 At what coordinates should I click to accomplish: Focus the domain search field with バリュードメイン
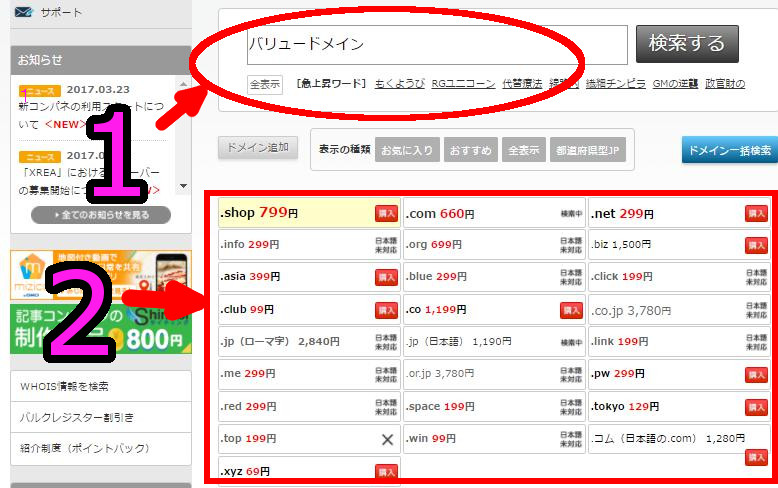437,45
